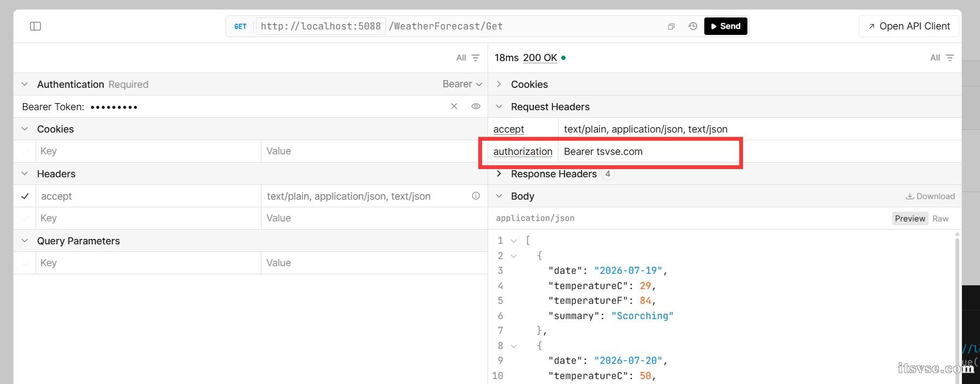Clear the bearer token with the X icon
The image size is (980, 384).
click(454, 106)
